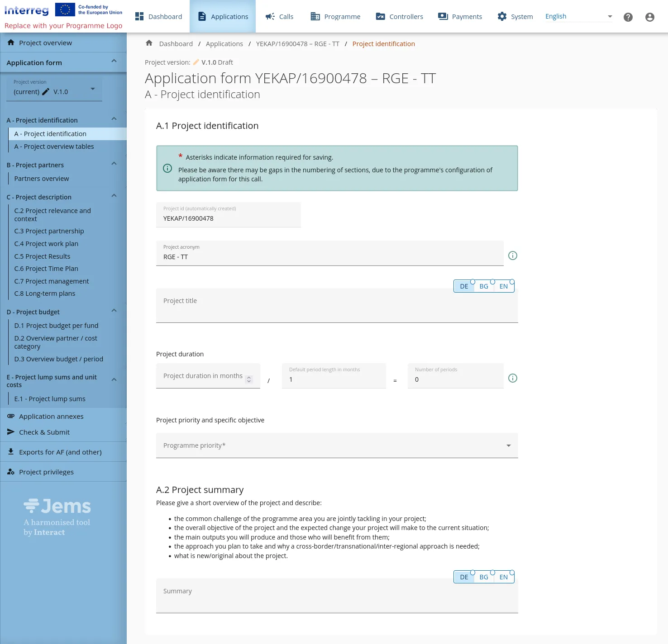Screen dimensions: 668x644
Task: Click the Summary text field
Action: 337,596
